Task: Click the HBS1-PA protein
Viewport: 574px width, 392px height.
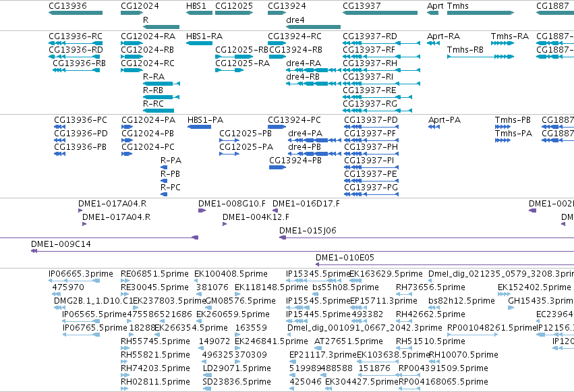Action: [x=199, y=127]
